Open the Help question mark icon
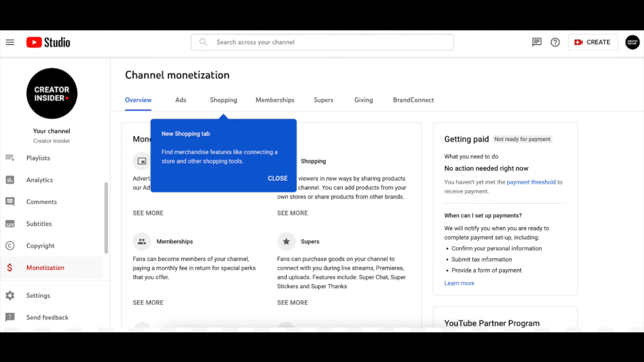 click(x=555, y=42)
